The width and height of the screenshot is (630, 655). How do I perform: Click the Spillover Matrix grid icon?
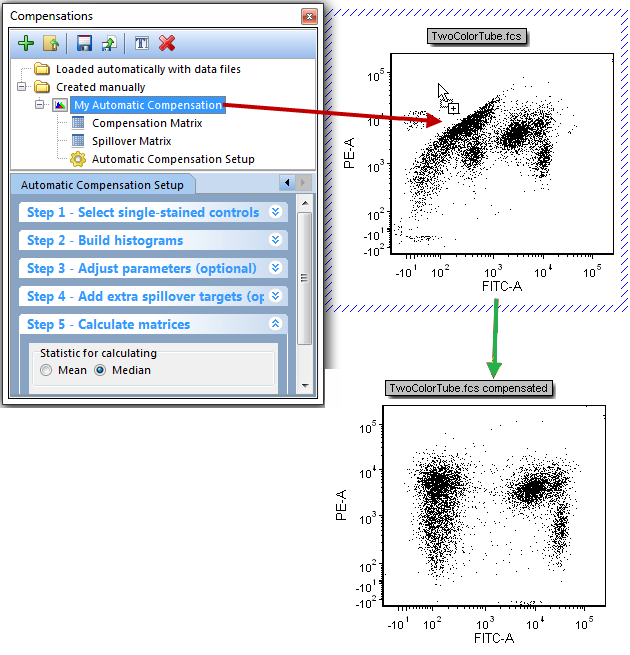pos(78,141)
